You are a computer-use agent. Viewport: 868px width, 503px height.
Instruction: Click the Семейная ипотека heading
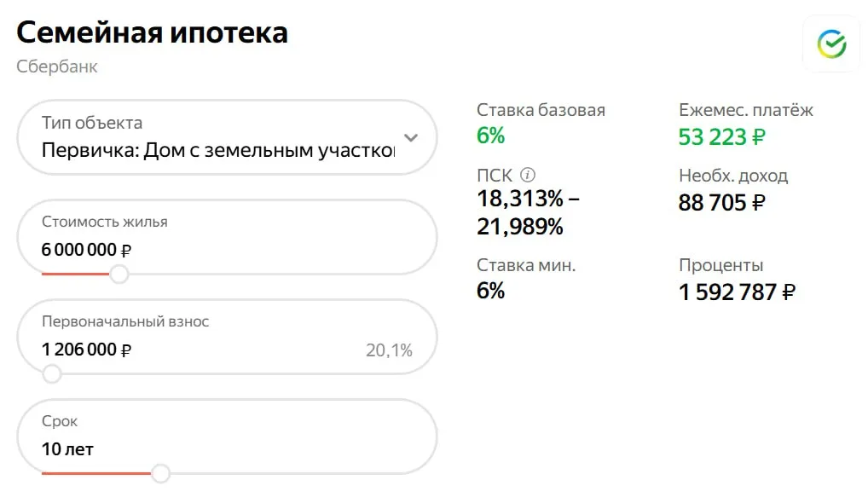152,32
